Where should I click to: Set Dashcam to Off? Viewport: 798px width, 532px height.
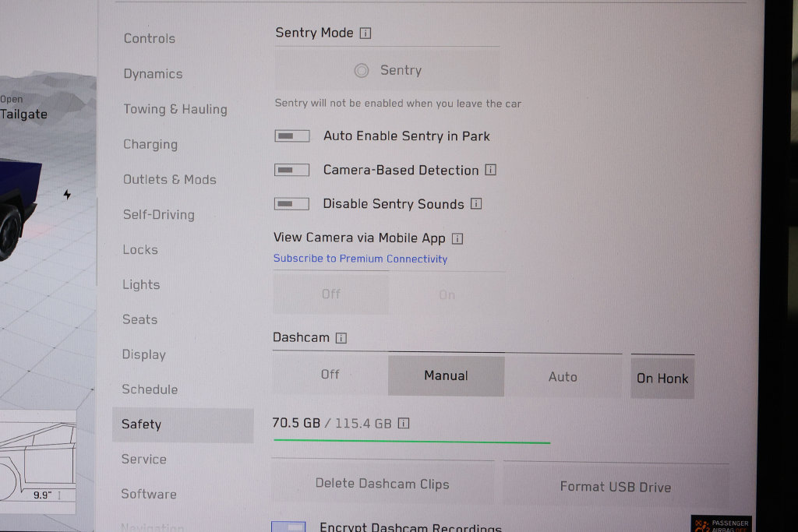pyautogui.click(x=330, y=375)
